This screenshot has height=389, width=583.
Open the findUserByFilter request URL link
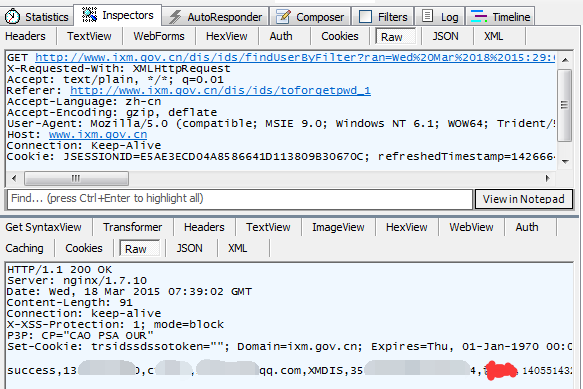tap(295, 58)
